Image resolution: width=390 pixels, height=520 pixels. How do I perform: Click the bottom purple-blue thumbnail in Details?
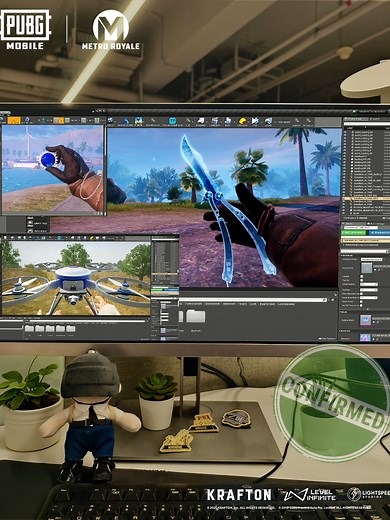[365, 337]
